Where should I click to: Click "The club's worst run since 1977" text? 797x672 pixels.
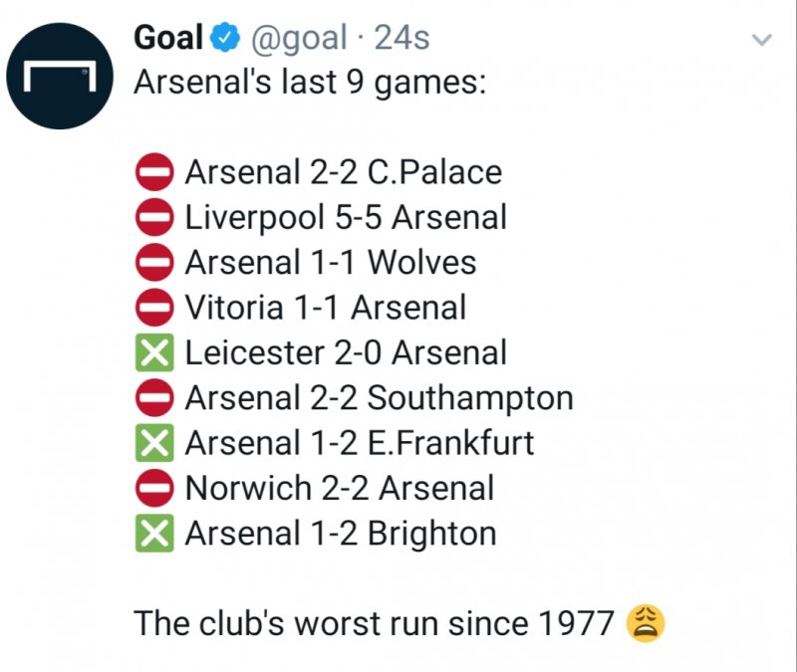coord(374,624)
